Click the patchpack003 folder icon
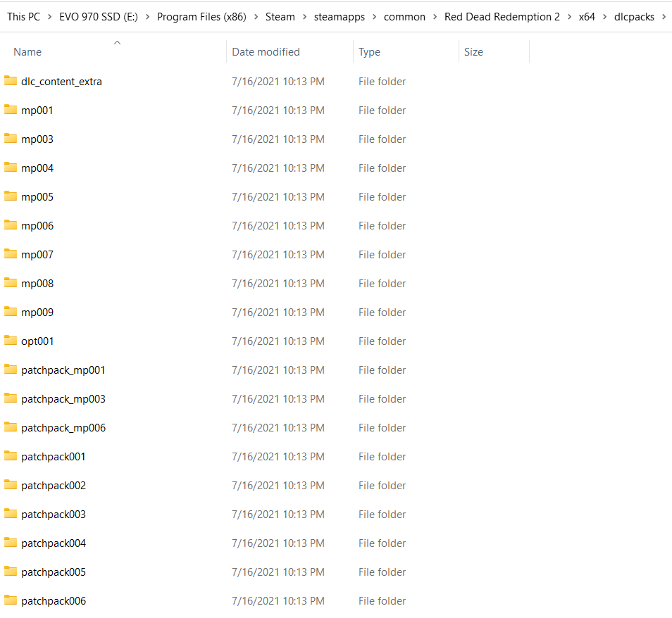The width and height of the screenshot is (672, 618). point(11,514)
